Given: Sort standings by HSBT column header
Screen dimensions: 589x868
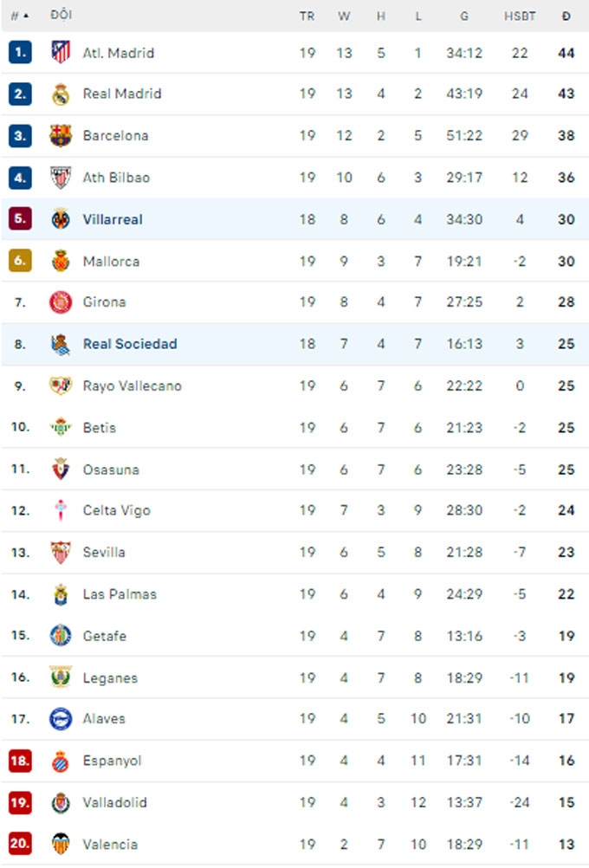Looking at the screenshot, I should pos(520,16).
